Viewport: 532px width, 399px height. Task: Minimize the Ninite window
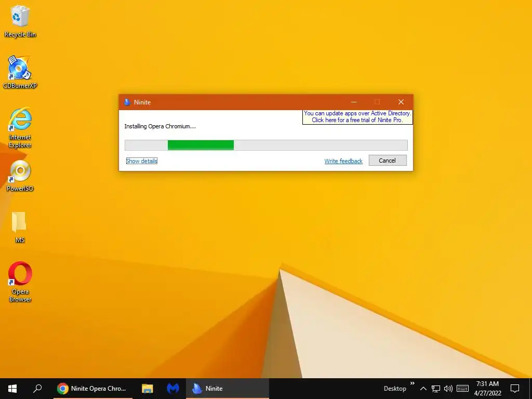(x=354, y=102)
